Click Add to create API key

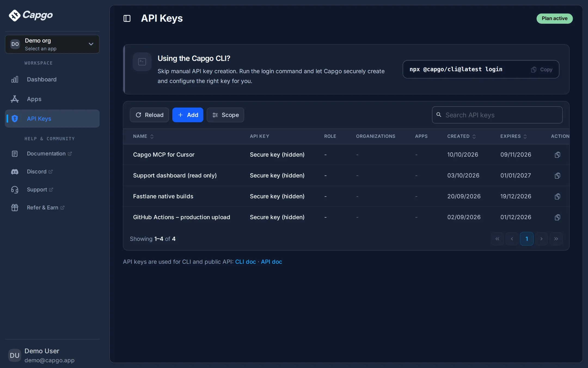188,115
